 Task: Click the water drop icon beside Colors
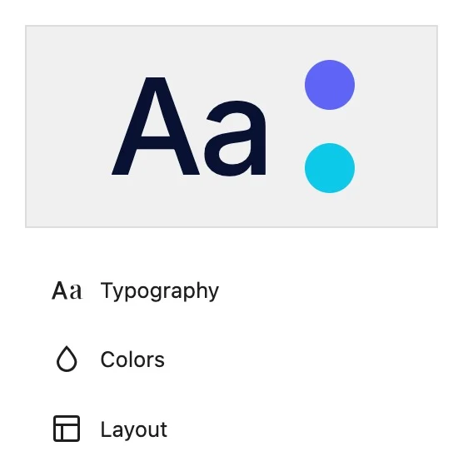[x=67, y=359]
